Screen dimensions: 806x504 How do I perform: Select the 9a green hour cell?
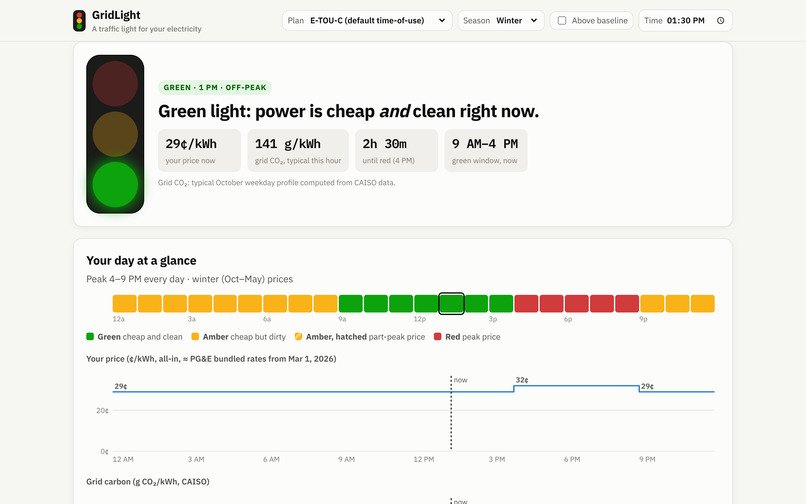click(x=351, y=303)
